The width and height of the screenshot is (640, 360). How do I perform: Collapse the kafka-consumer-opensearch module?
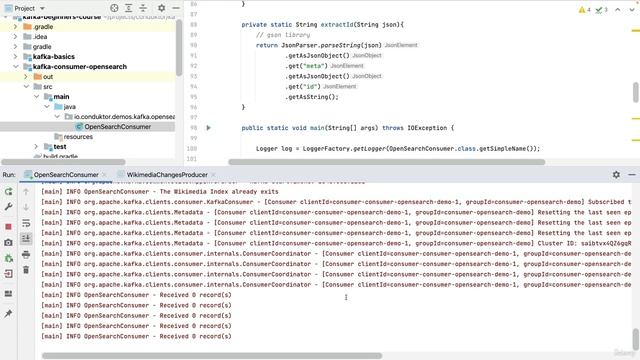[16, 67]
